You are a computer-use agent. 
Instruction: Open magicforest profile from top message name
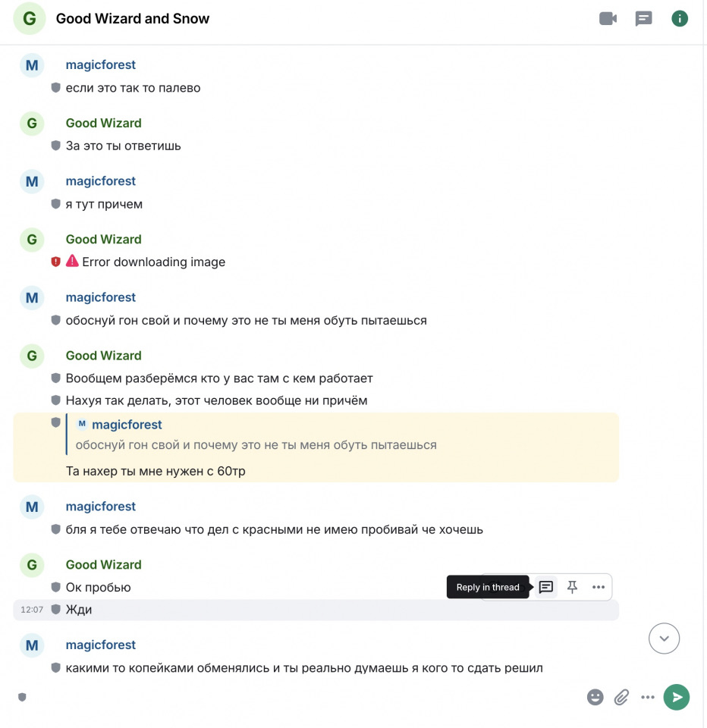(100, 64)
